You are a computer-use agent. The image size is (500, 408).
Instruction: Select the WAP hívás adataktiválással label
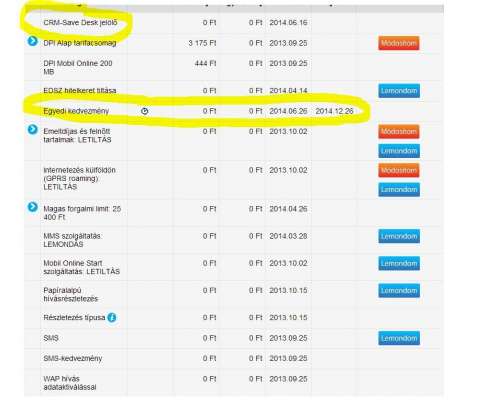coord(70,383)
